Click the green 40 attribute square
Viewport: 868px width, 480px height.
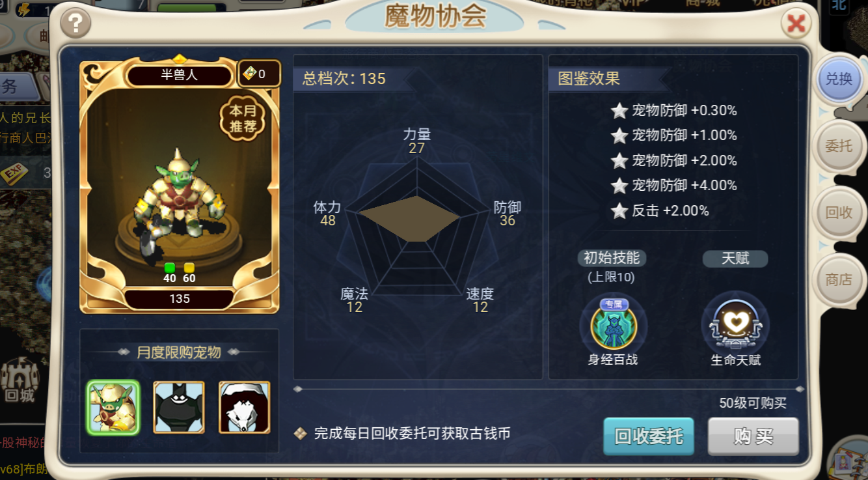coord(170,268)
